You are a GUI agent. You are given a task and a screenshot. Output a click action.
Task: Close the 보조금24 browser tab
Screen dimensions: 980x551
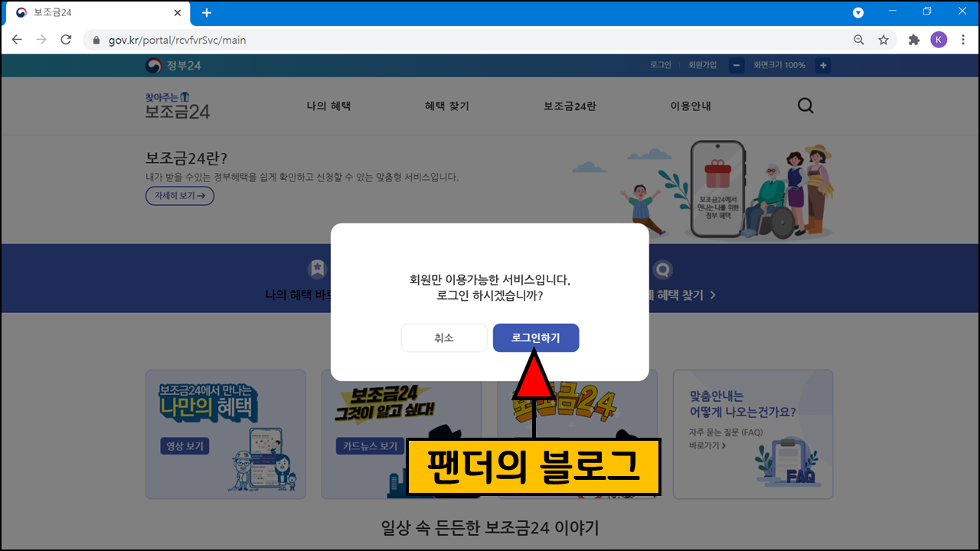(x=178, y=13)
